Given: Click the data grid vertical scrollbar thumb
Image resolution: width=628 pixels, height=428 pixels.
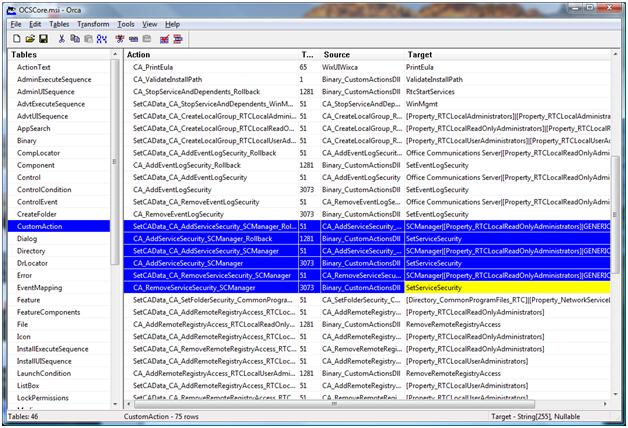Looking at the screenshot, I should 615,214.
